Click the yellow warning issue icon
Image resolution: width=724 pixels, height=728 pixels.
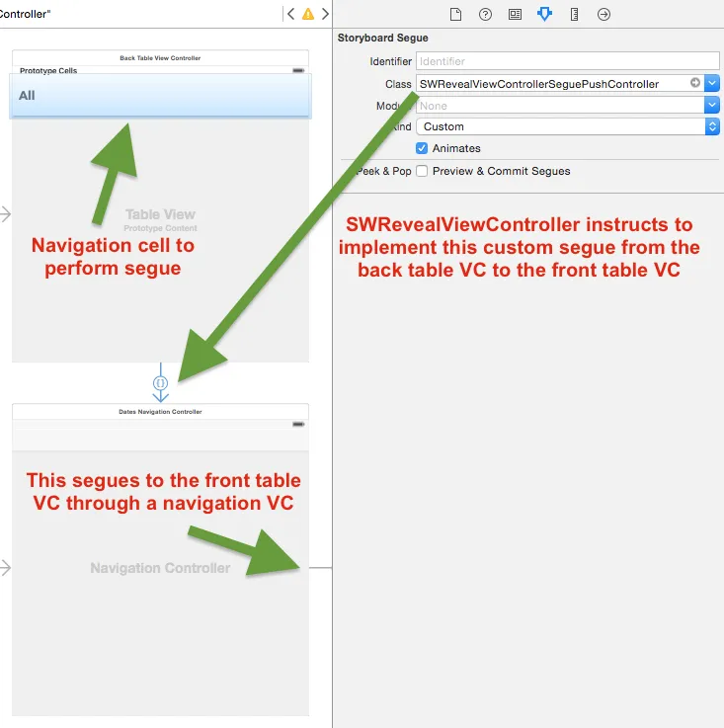[x=308, y=14]
